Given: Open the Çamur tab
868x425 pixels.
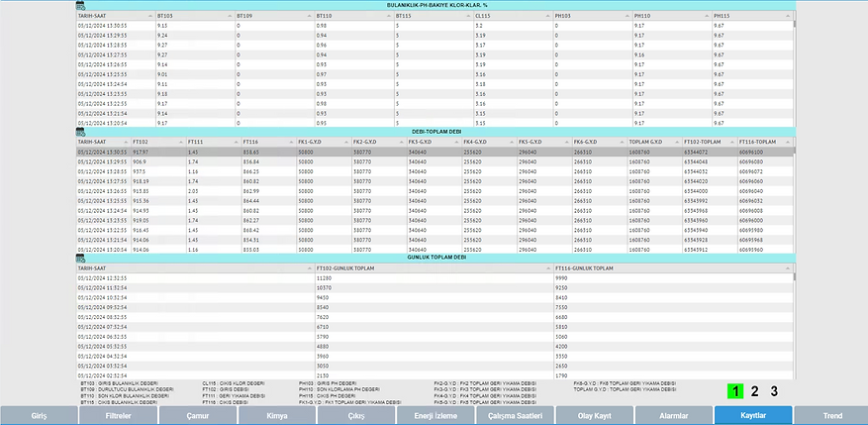Looking at the screenshot, I should pos(198,415).
